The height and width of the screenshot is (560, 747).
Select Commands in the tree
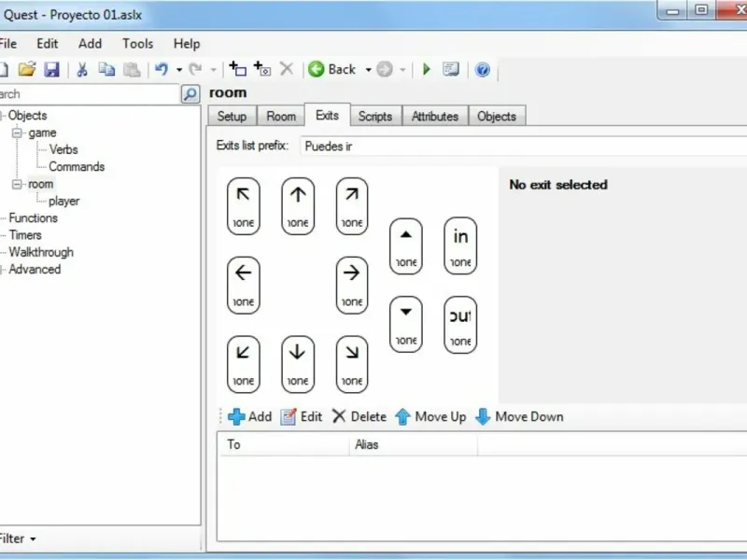click(x=77, y=167)
